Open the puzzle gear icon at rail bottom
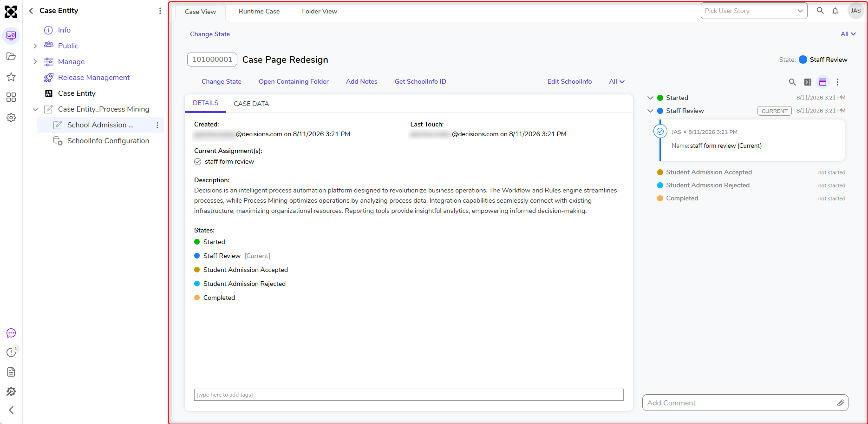This screenshot has width=868, height=424. 11,391
